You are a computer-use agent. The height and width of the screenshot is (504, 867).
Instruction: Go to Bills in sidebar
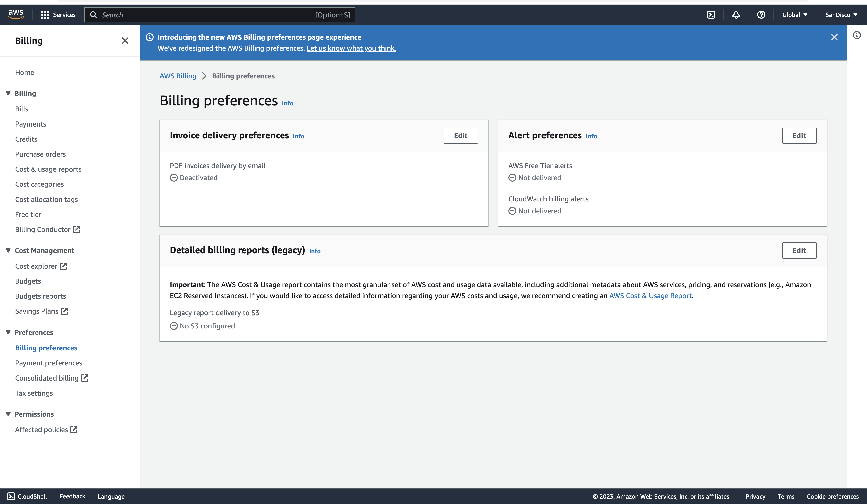click(x=21, y=109)
